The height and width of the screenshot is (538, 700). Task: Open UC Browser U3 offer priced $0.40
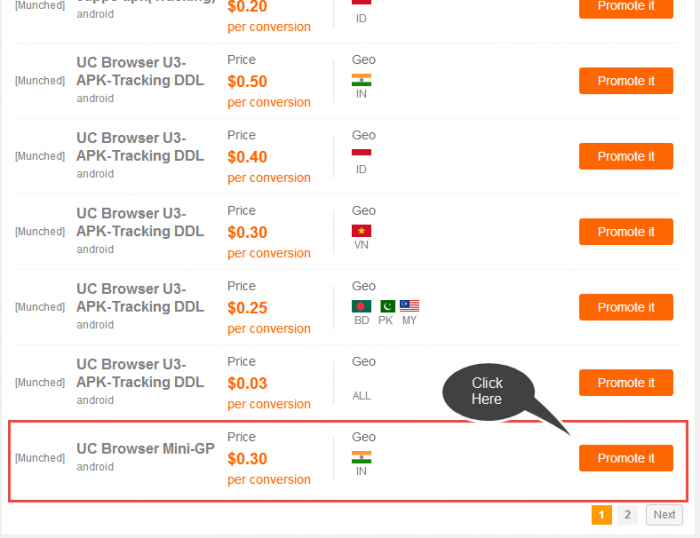point(140,147)
